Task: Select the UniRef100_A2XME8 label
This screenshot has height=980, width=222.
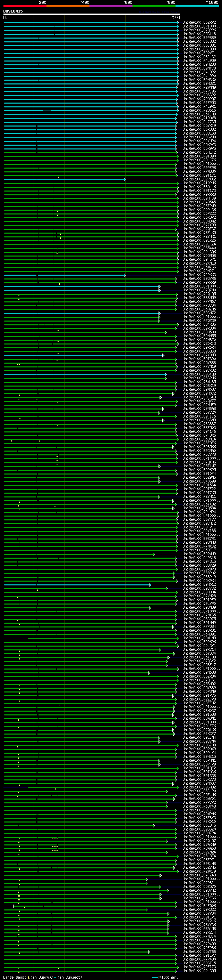Action: pyautogui.click(x=199, y=263)
